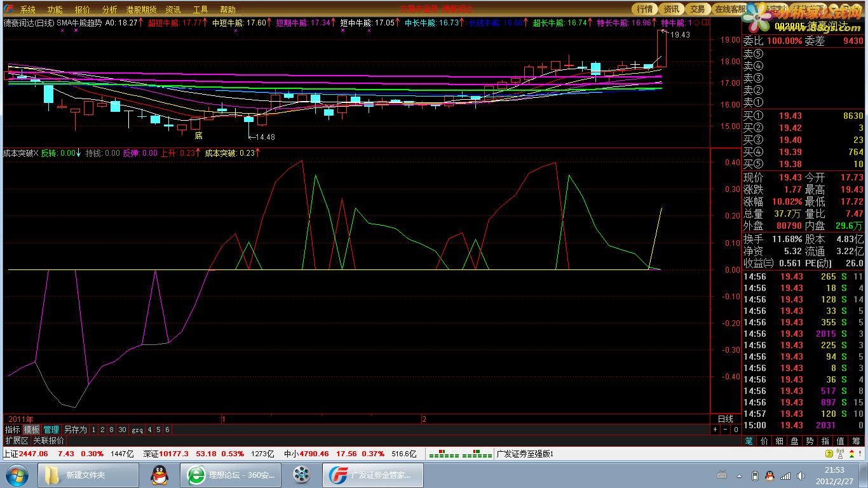Click the 在线客服 gold button
This screenshot has height=488, width=868.
[x=729, y=9]
